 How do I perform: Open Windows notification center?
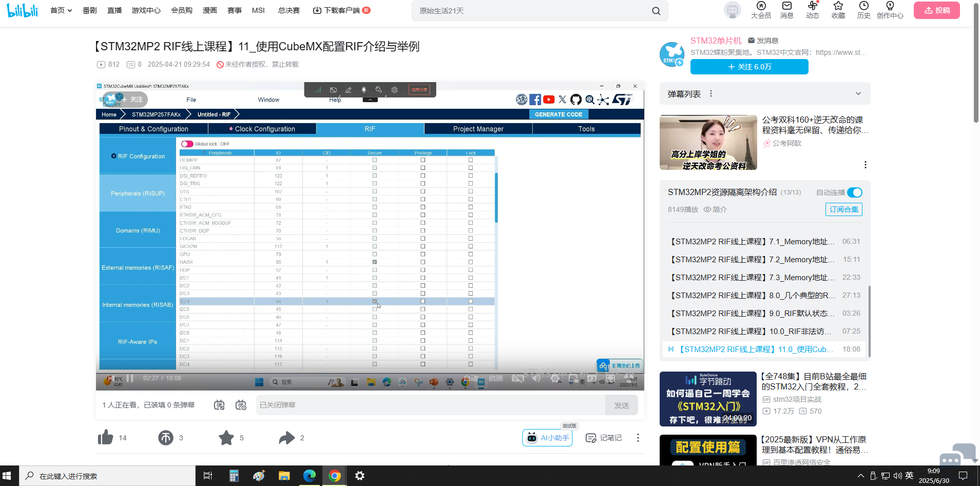coord(963,476)
